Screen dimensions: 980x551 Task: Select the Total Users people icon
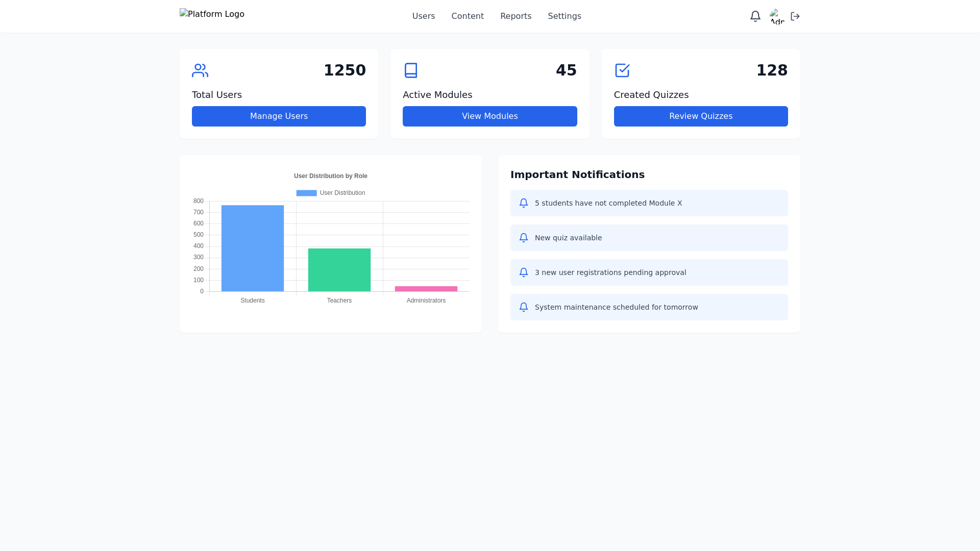200,70
